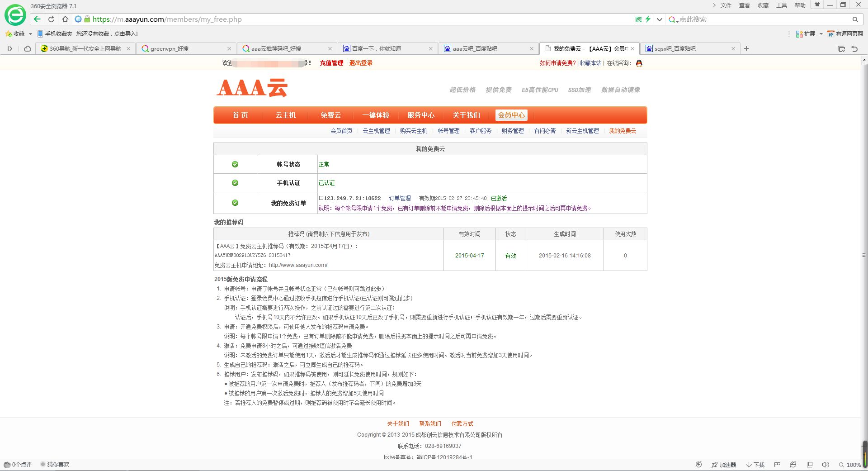Switch to the greenvpn_好搜 tab

pyautogui.click(x=186, y=48)
